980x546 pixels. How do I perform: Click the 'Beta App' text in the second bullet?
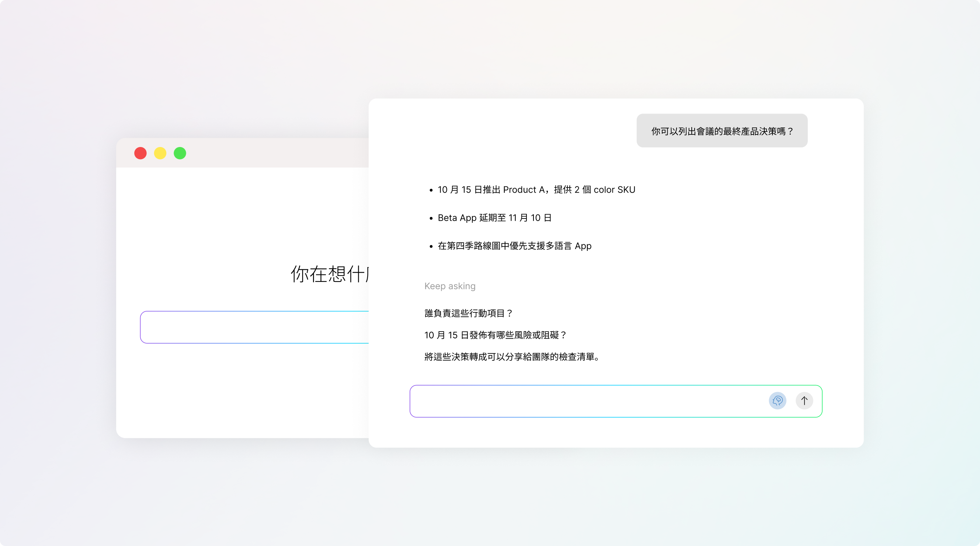pos(457,218)
